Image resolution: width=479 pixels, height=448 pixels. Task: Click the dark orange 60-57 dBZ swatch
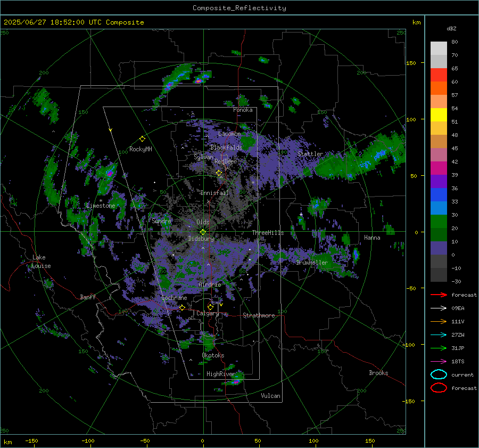439,88
